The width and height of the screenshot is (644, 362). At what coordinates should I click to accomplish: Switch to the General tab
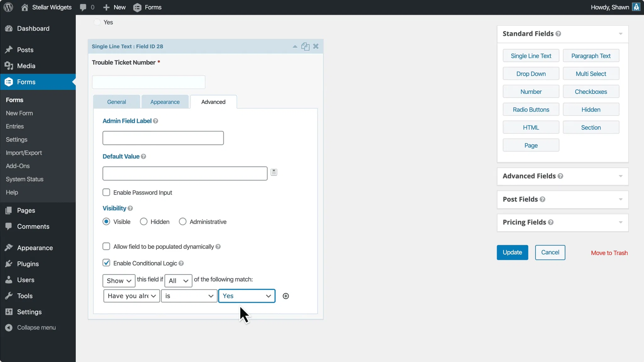tap(116, 102)
